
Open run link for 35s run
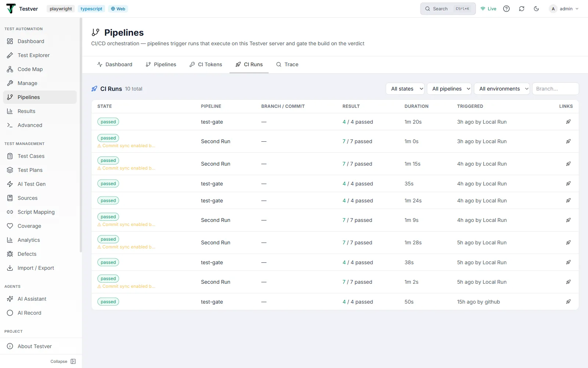pos(568,184)
